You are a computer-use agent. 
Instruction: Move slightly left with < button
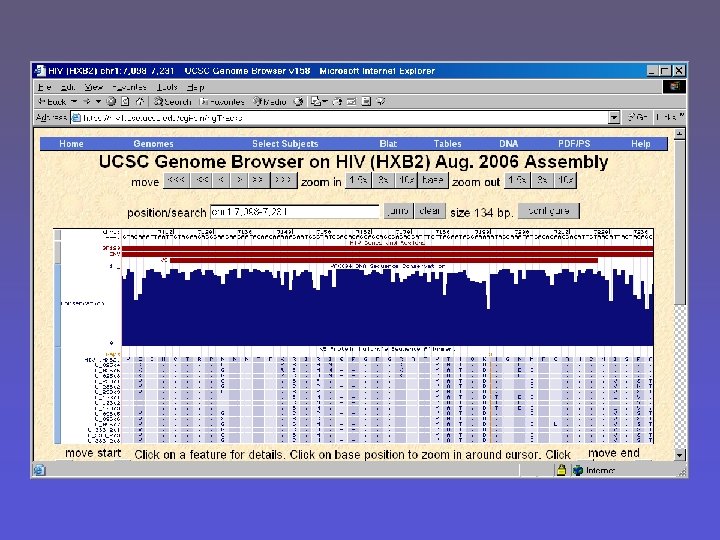click(x=221, y=180)
